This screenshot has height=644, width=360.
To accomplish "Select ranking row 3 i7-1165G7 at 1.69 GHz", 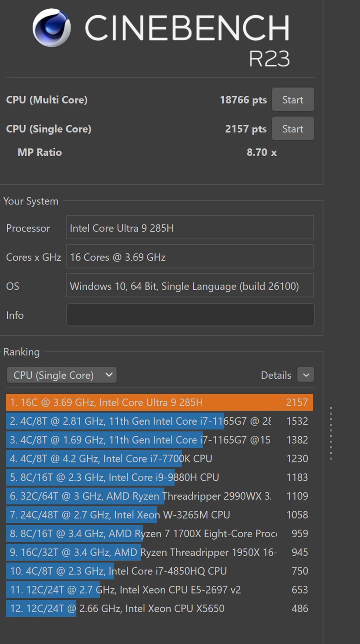I will 159,440.
